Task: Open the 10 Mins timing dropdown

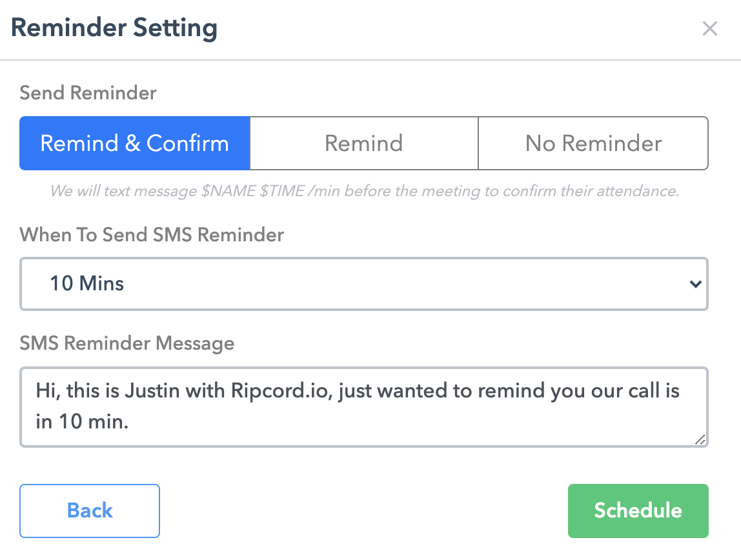Action: pos(363,284)
